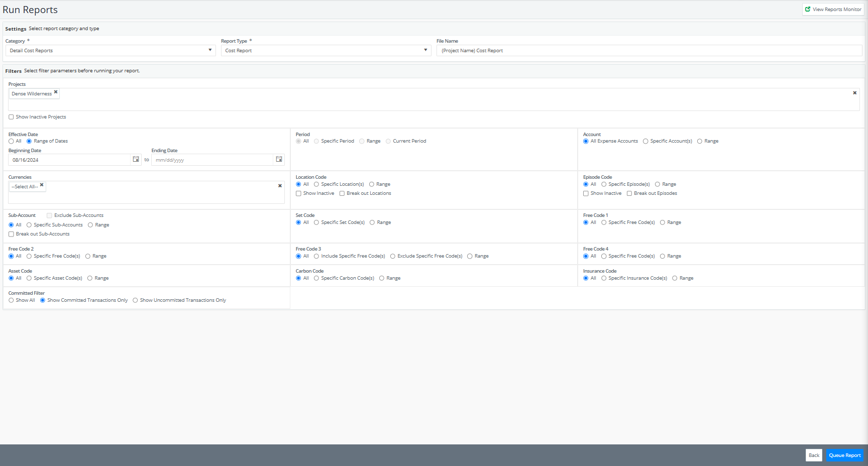Clear all selected projects
This screenshot has width=868, height=466.
[x=854, y=93]
